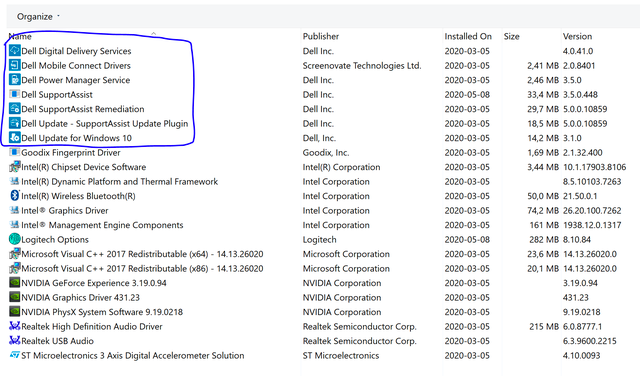
Task: Click publisher Goodix, Inc.
Action: 326,153
